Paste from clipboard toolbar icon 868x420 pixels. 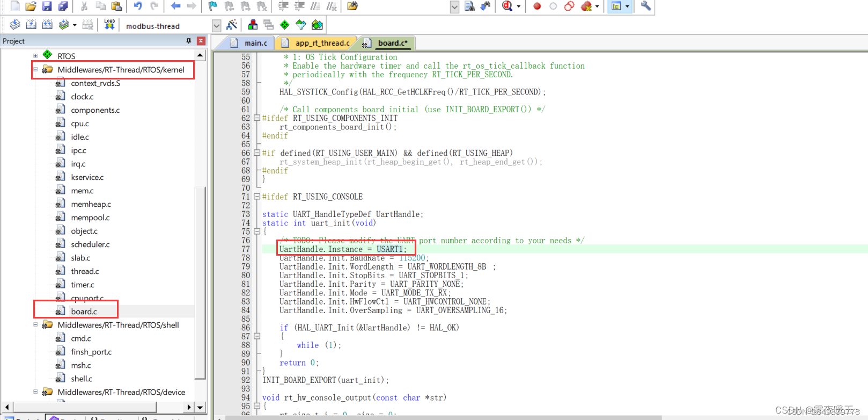click(x=116, y=6)
